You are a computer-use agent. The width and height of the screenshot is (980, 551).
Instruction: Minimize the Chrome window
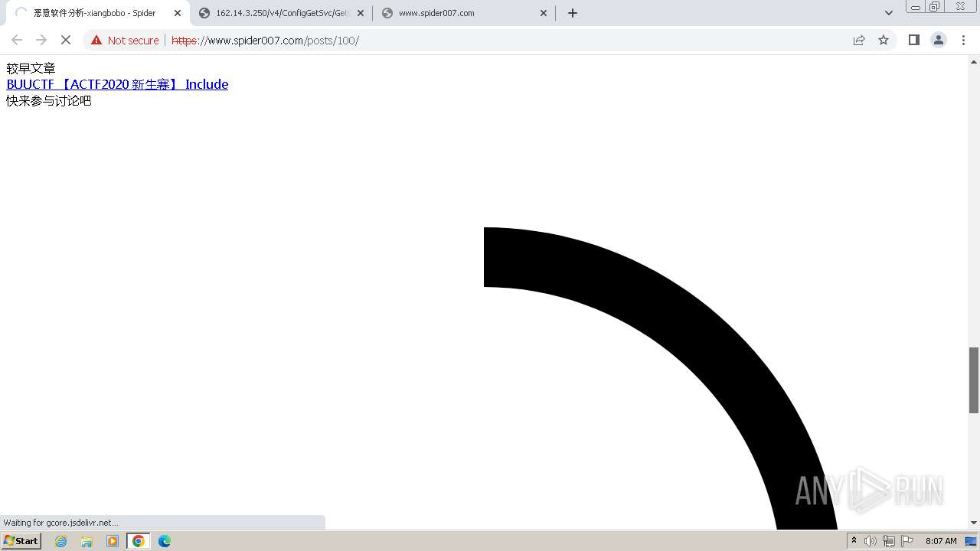point(915,6)
